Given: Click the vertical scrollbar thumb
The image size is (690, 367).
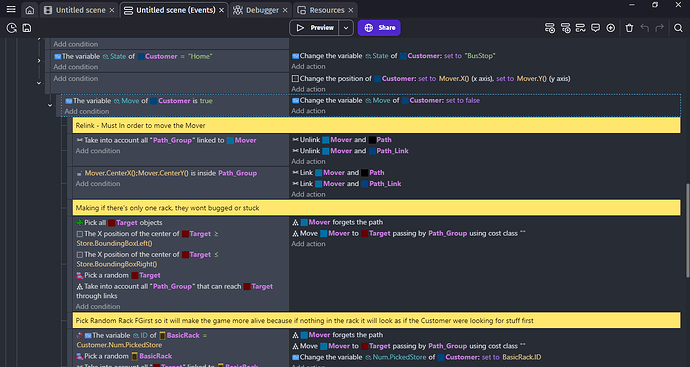Looking at the screenshot, I should 687,231.
